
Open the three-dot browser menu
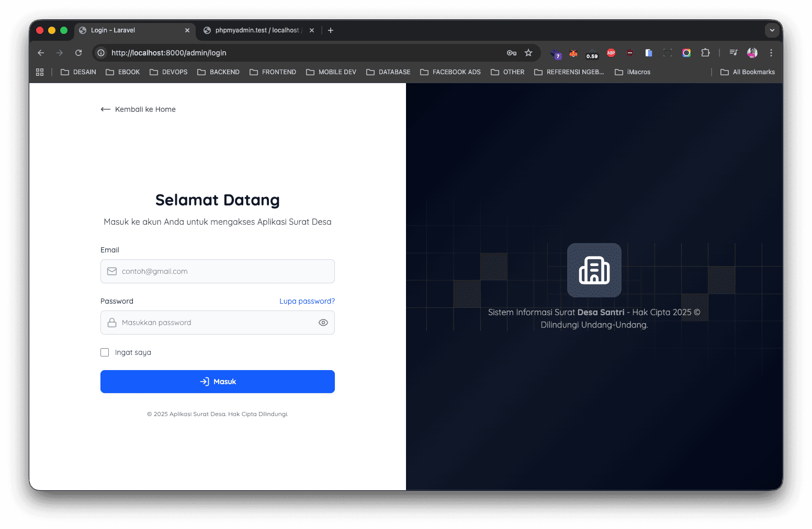771,53
